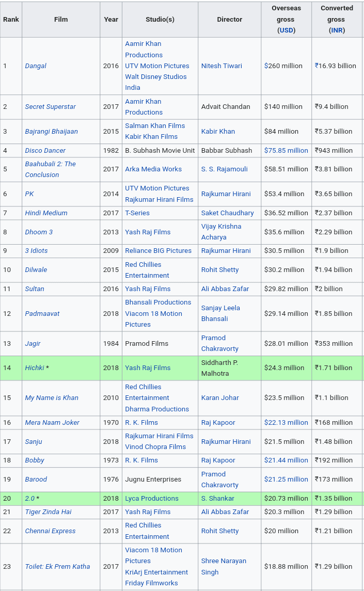
Task: Open Dharma Productions studio link
Action: pos(157,409)
